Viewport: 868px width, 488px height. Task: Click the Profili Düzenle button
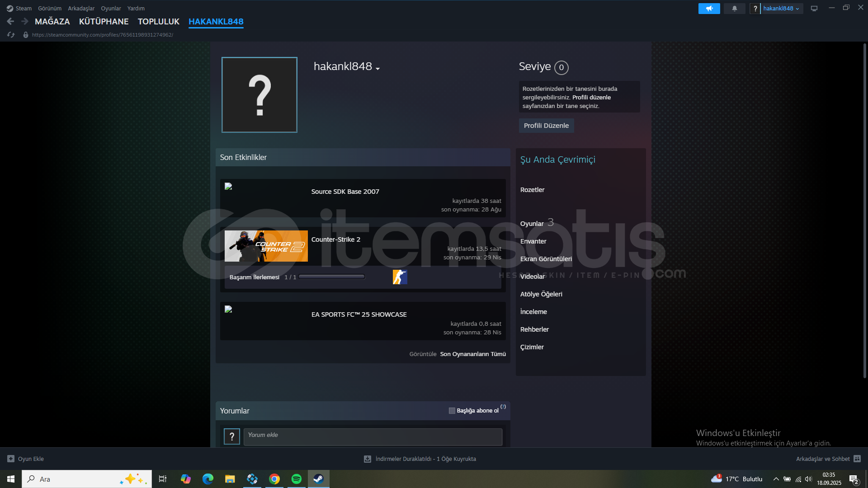click(x=547, y=126)
